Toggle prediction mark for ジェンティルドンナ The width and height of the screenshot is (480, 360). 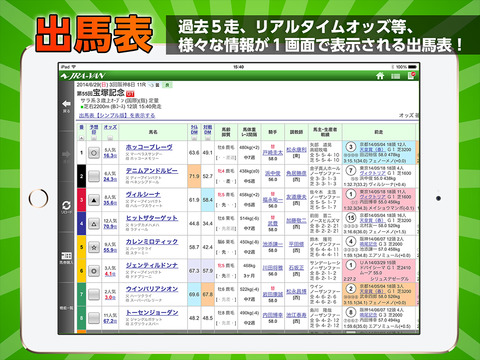[94, 271]
